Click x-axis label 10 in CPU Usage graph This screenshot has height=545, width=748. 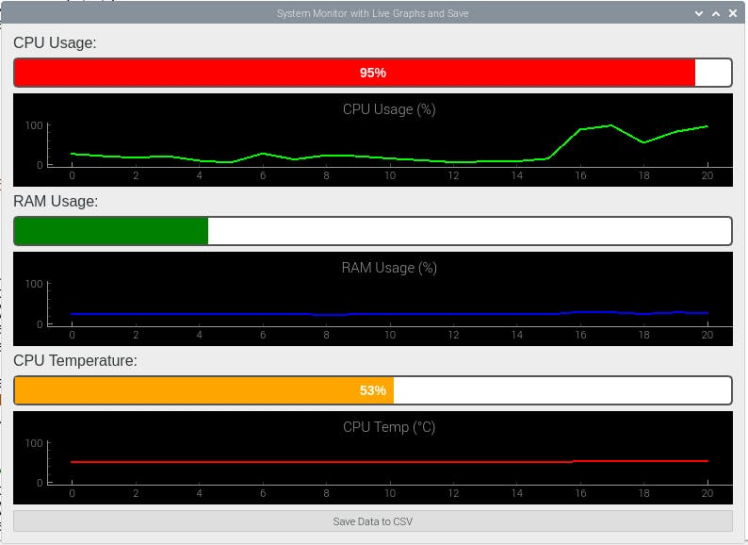click(x=390, y=176)
